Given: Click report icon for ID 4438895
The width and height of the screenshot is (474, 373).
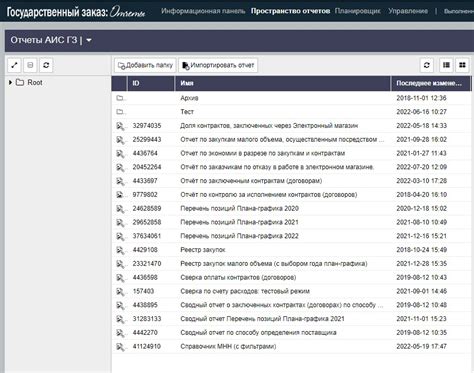Looking at the screenshot, I should click(x=120, y=305).
